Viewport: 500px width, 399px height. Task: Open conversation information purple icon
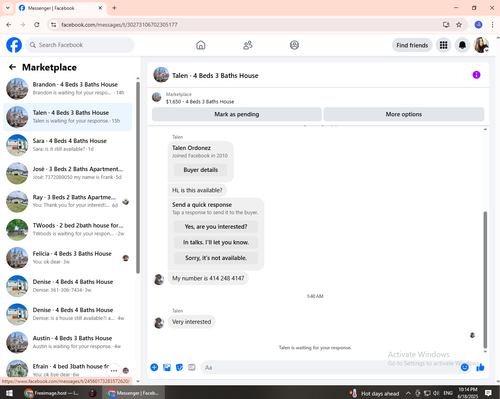click(x=476, y=75)
